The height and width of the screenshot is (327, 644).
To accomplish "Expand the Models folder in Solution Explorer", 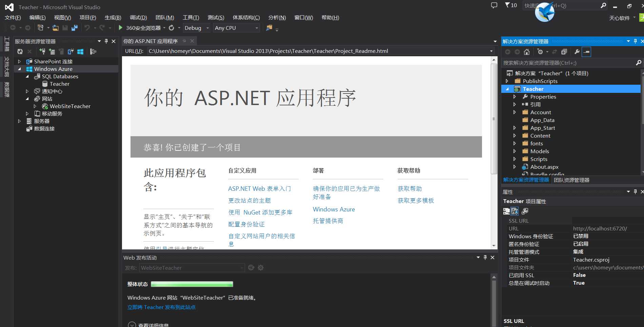I will pyautogui.click(x=515, y=151).
